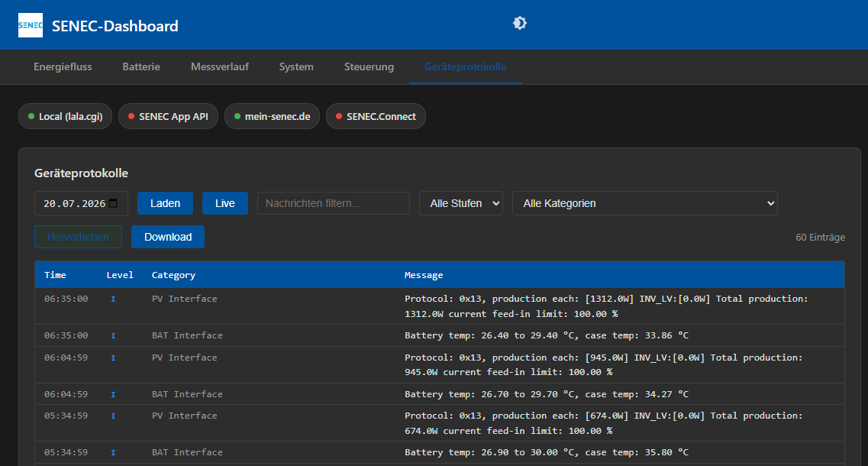868x466 pixels.
Task: Toggle the Hervorheben button
Action: click(x=78, y=237)
